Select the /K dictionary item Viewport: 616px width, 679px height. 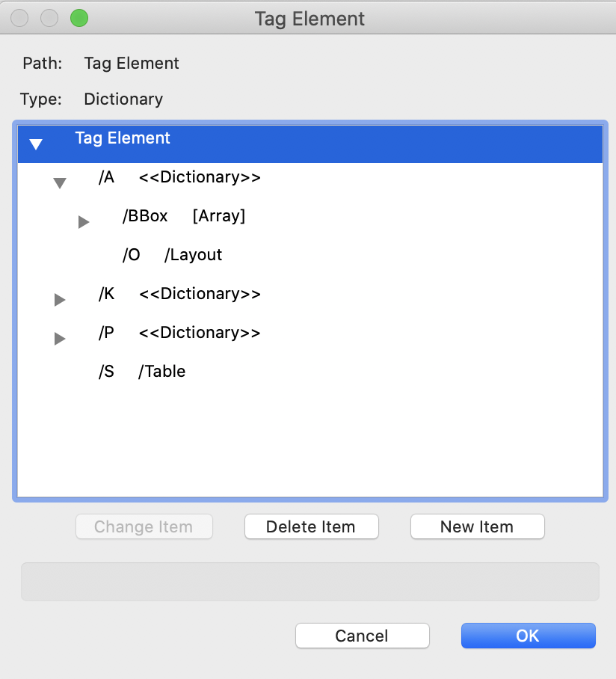(x=179, y=293)
